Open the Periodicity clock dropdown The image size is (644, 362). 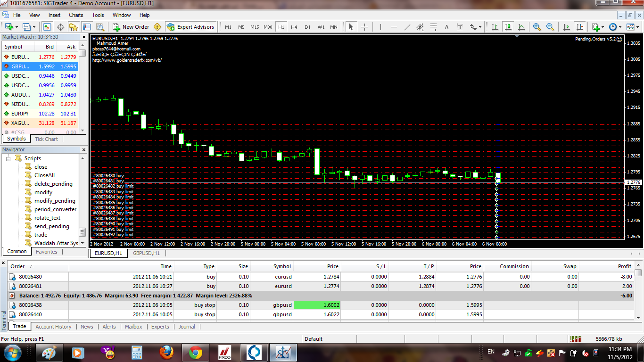[615, 27]
